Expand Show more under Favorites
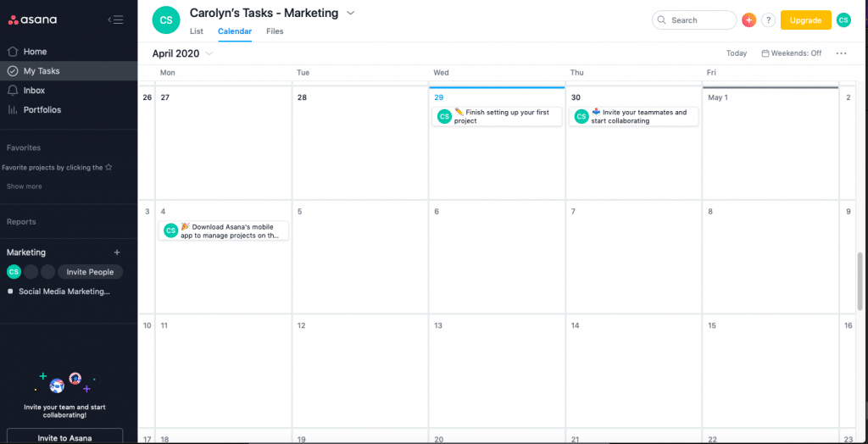This screenshot has height=444, width=868. 25,186
